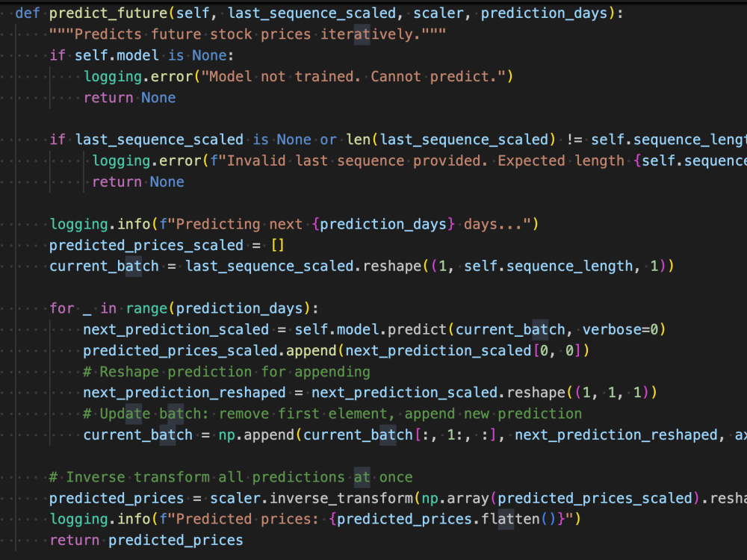This screenshot has width=747, height=560.
Task: Click the def keyword
Action: coord(28,13)
